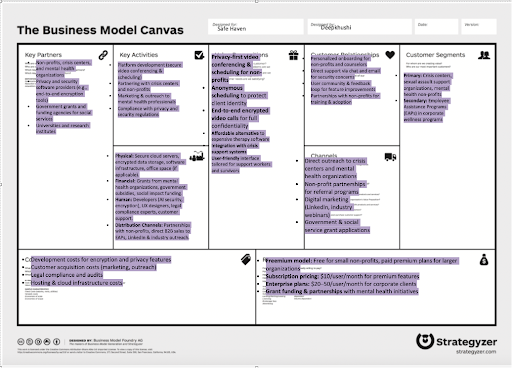Click the Key Resources factory icon

point(197,156)
